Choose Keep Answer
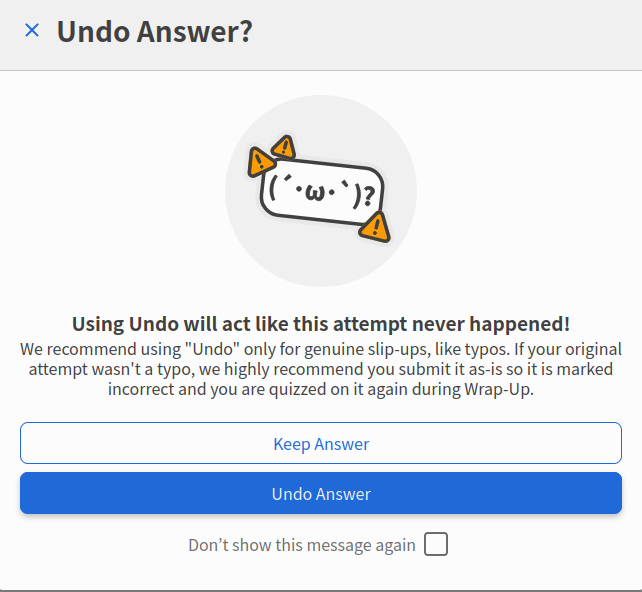642x592 pixels. pyautogui.click(x=321, y=443)
